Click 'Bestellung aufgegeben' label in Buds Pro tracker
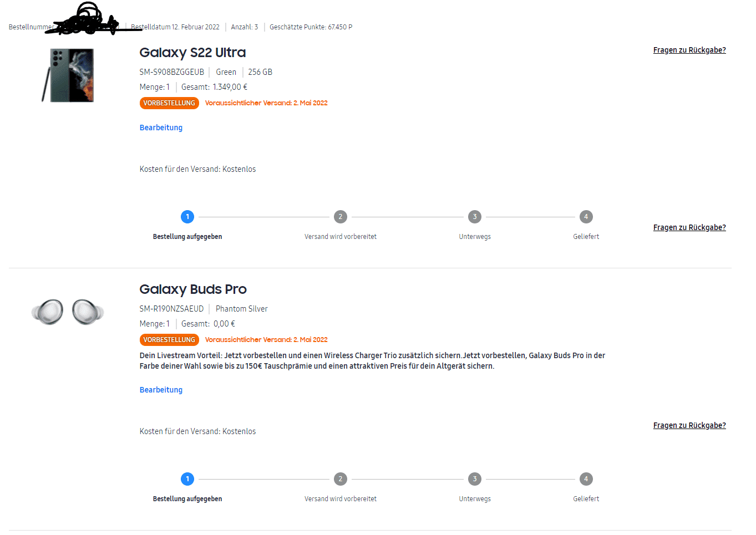 [x=187, y=499]
